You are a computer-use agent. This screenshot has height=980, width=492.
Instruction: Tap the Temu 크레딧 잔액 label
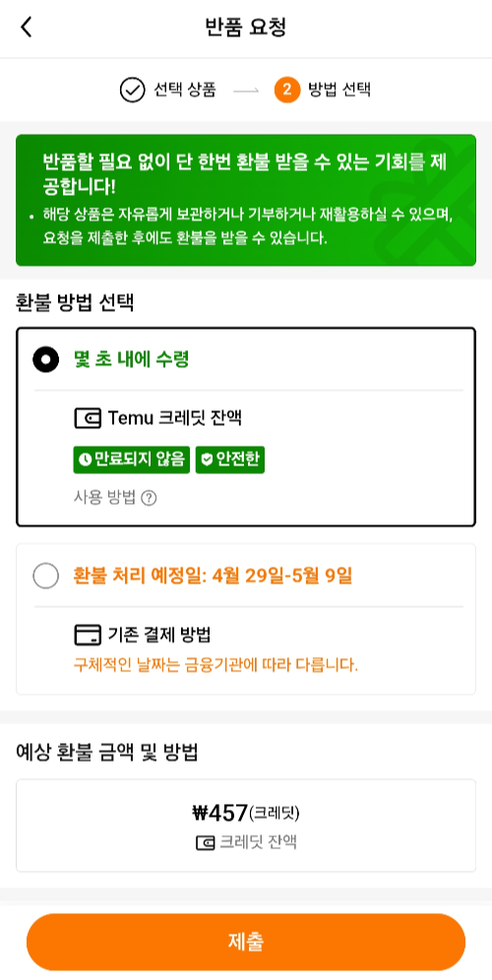click(x=174, y=418)
